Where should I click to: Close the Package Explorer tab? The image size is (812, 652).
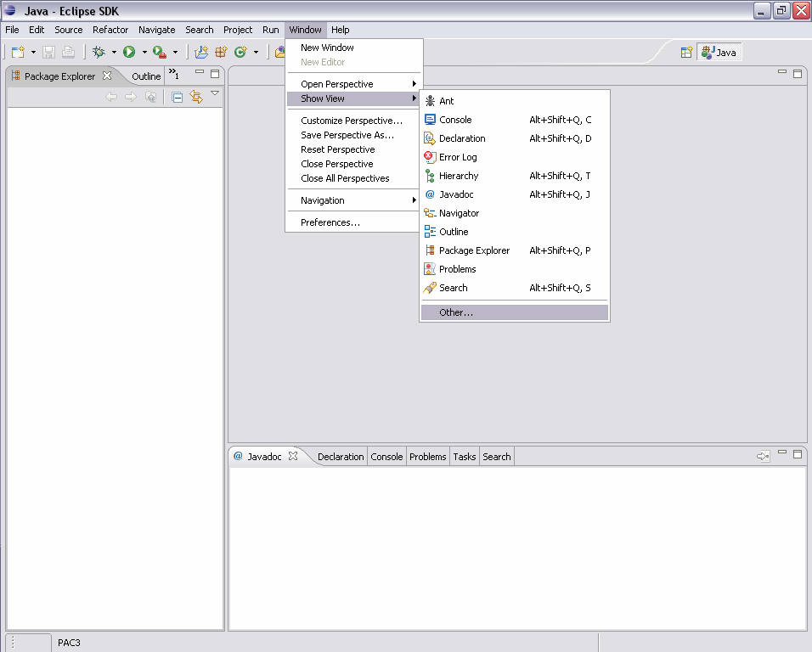(x=107, y=76)
